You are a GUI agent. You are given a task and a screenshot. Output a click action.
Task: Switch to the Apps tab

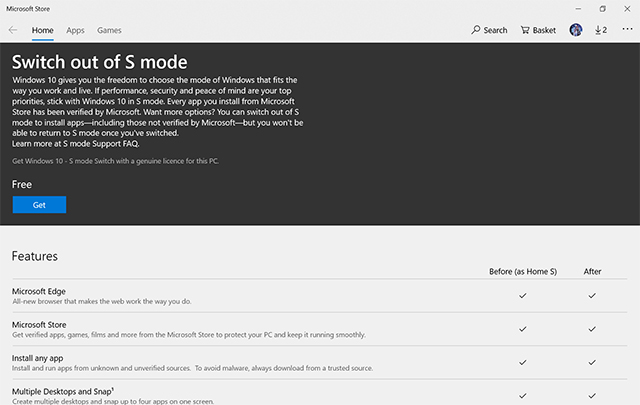pos(75,30)
